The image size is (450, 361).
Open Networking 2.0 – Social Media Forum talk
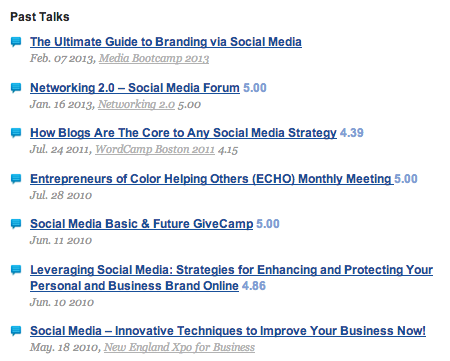135,88
